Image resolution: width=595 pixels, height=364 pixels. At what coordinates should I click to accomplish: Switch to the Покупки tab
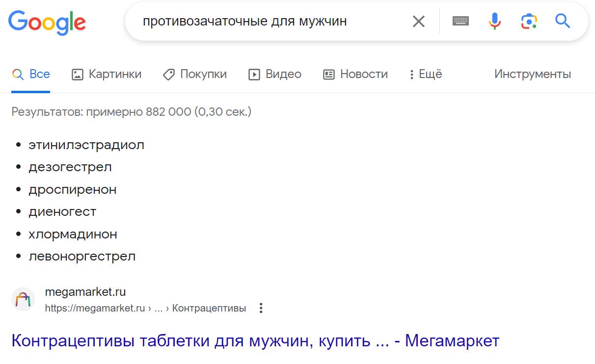pyautogui.click(x=195, y=74)
